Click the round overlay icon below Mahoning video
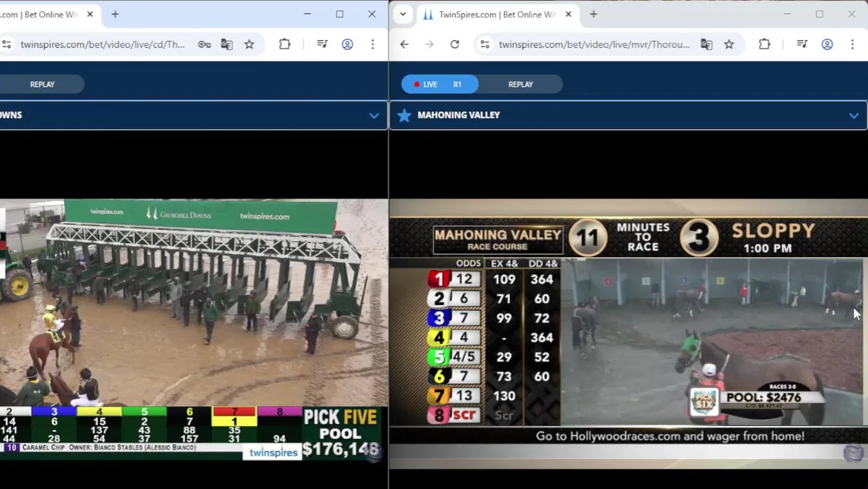This screenshot has height=489, width=868. pyautogui.click(x=854, y=452)
